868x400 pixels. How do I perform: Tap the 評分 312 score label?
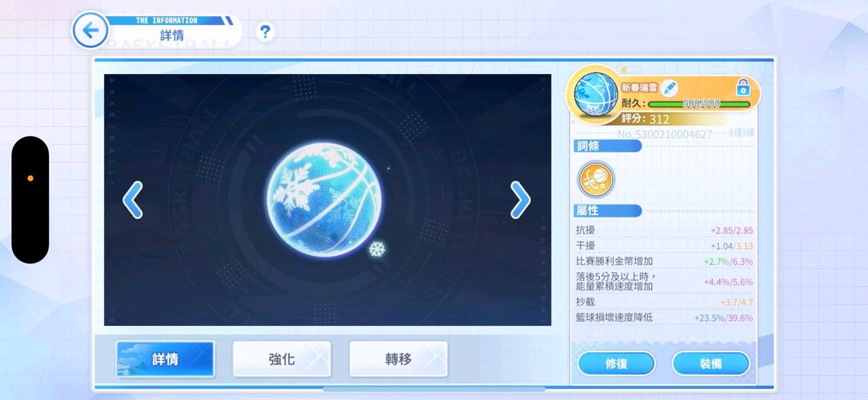(x=645, y=119)
